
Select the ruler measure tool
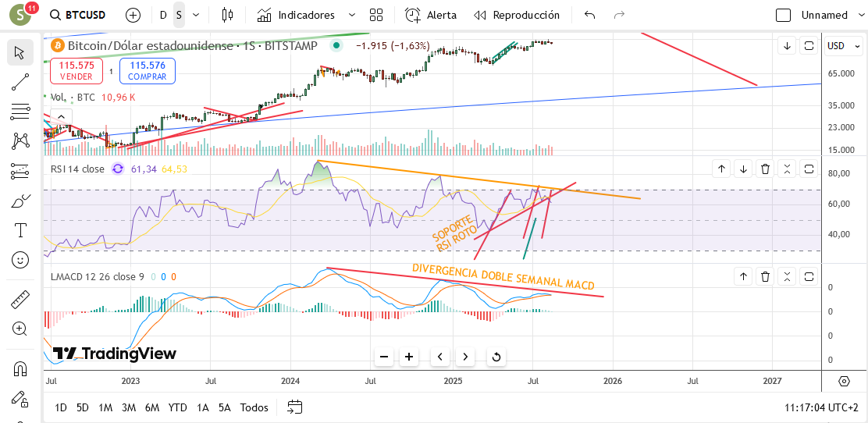click(20, 300)
